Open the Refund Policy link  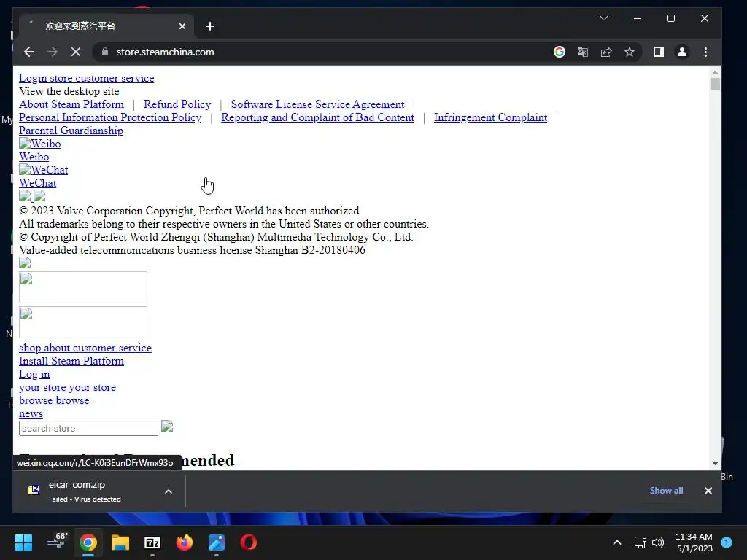(x=177, y=104)
